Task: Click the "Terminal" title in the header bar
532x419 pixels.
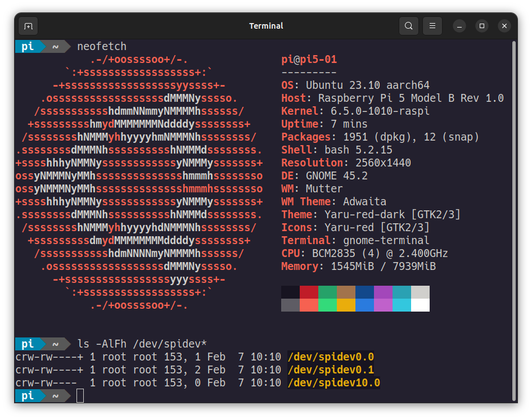Action: tap(266, 26)
